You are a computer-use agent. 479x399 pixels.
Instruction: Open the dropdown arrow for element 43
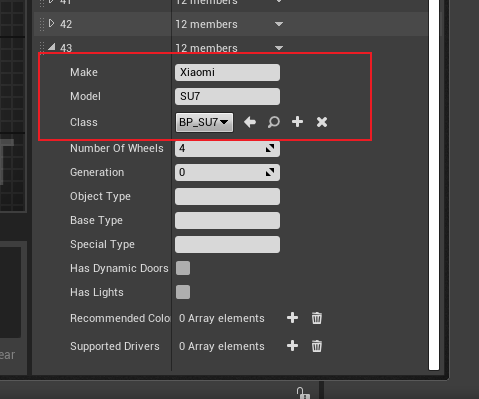click(279, 48)
